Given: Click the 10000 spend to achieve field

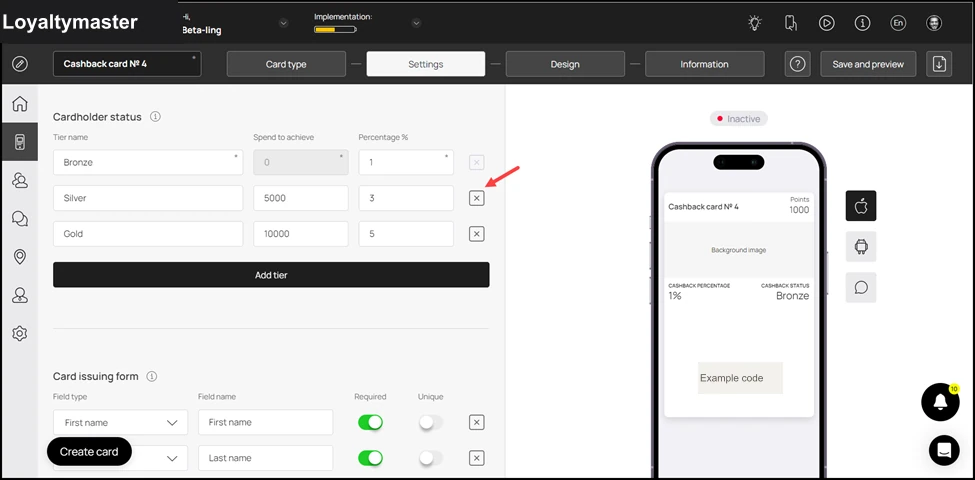Looking at the screenshot, I should [x=301, y=234].
